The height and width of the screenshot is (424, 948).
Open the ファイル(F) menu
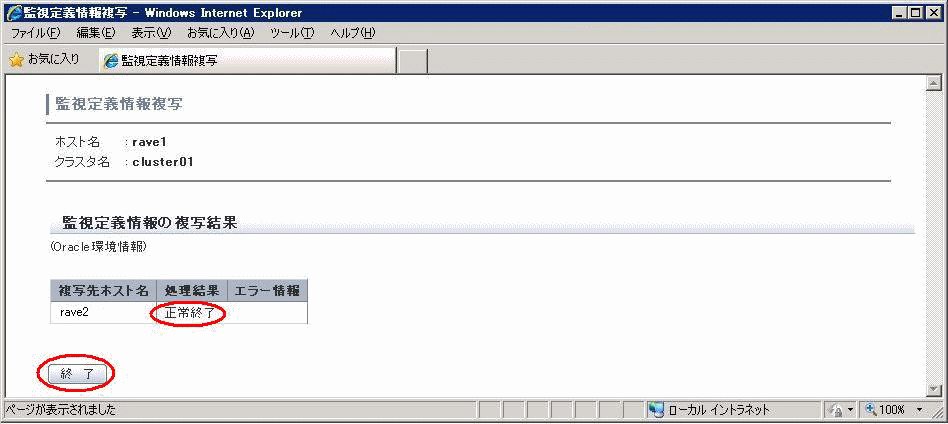pos(36,33)
